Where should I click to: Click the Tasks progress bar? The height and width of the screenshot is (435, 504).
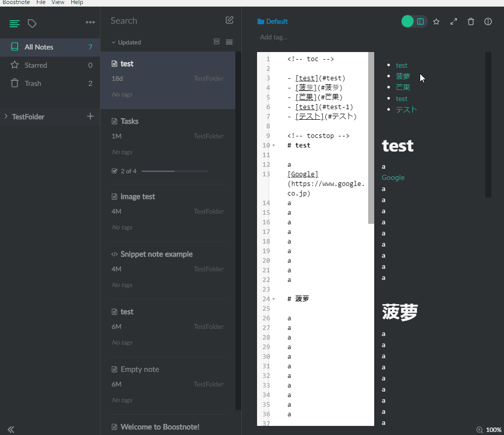coord(175,171)
